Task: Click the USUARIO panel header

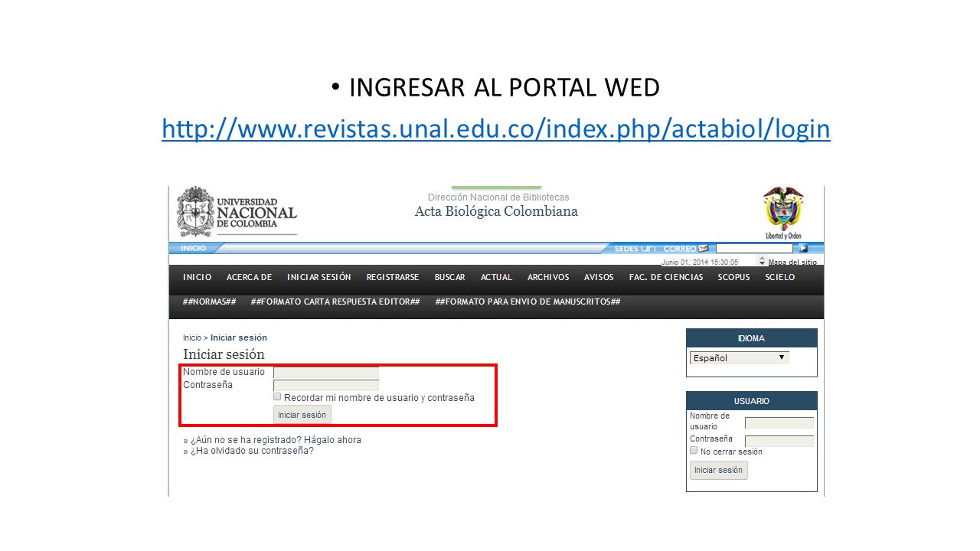Action: point(752,401)
